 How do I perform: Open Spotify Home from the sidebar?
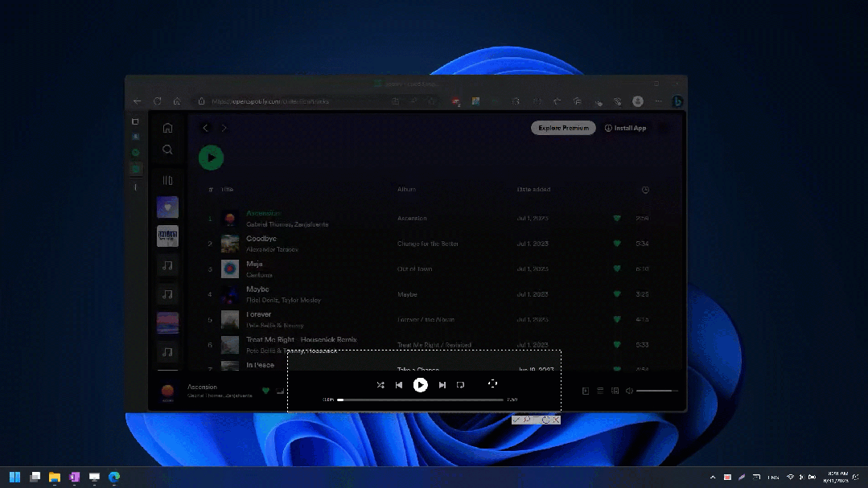point(167,128)
